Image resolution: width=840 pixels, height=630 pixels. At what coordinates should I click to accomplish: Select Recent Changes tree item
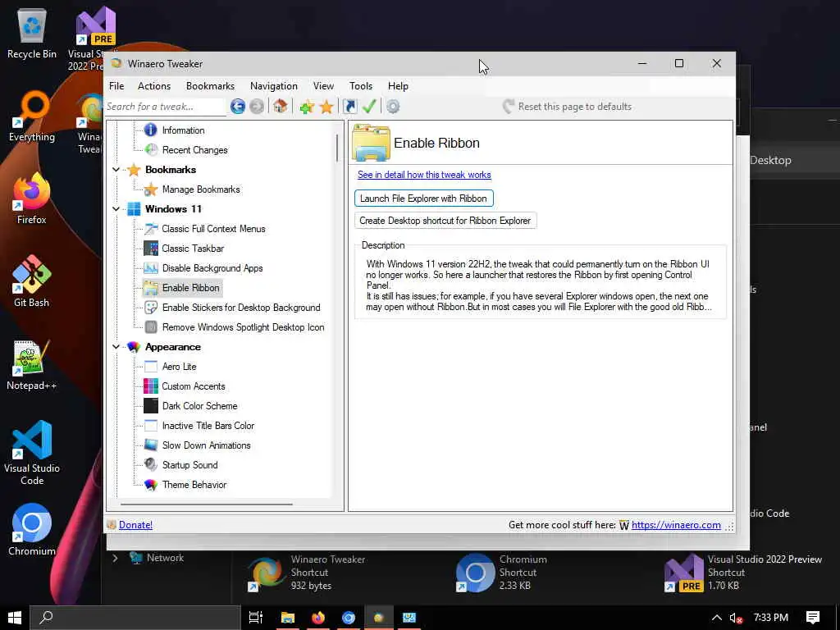[x=195, y=150]
